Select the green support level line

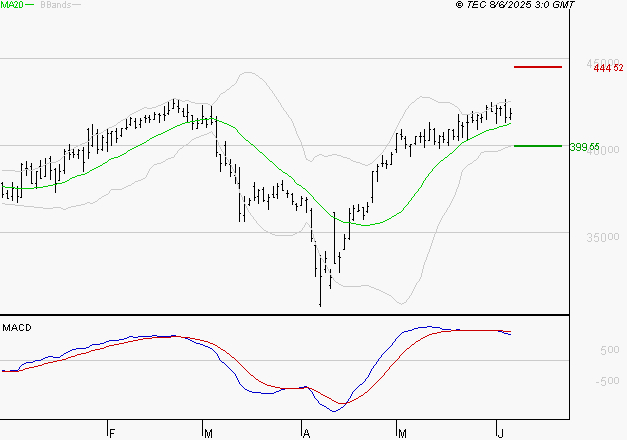(x=538, y=146)
